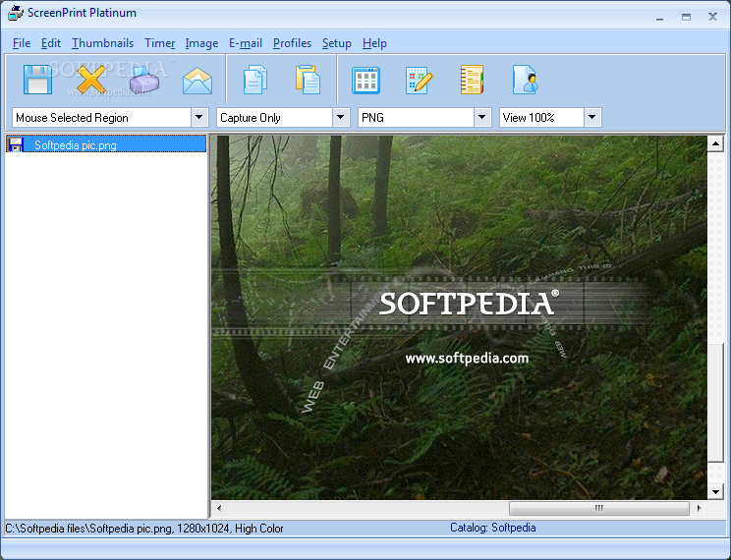Minimize the ScreenPrint Platinum window
The height and width of the screenshot is (560, 731).
tap(659, 18)
